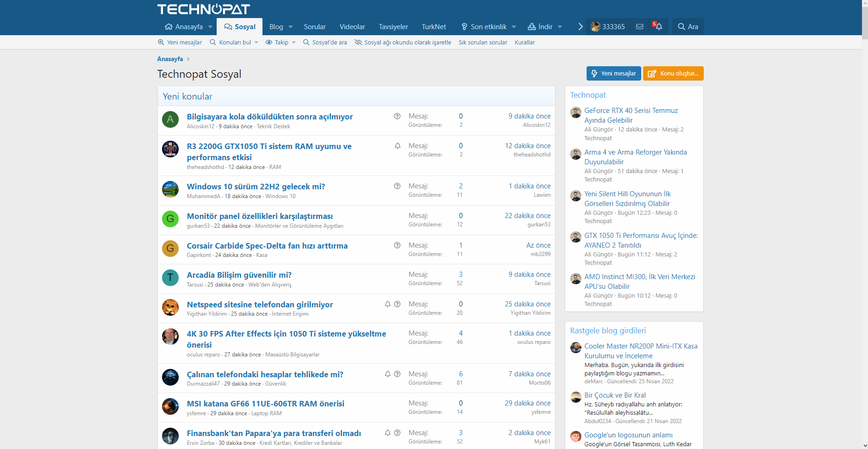Click the question icon on Finansbank'tan Papara thread
Image resolution: width=868 pixels, height=449 pixels.
coord(397,433)
